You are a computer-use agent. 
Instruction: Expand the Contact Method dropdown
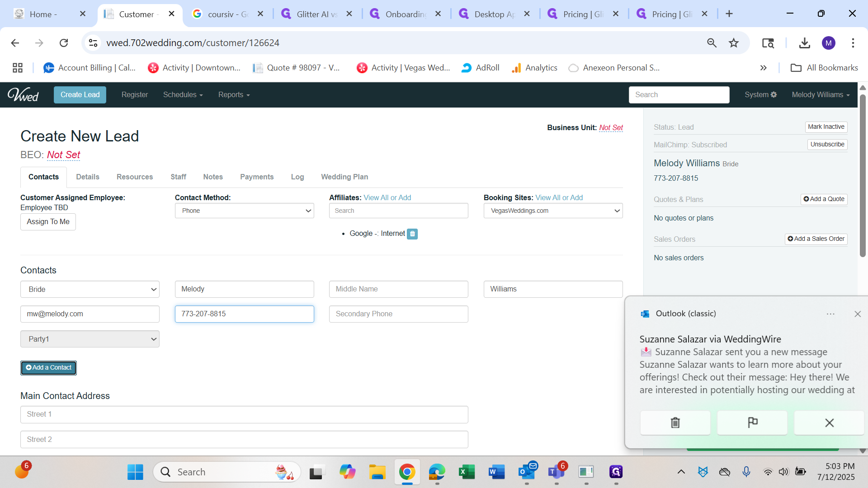pyautogui.click(x=244, y=211)
